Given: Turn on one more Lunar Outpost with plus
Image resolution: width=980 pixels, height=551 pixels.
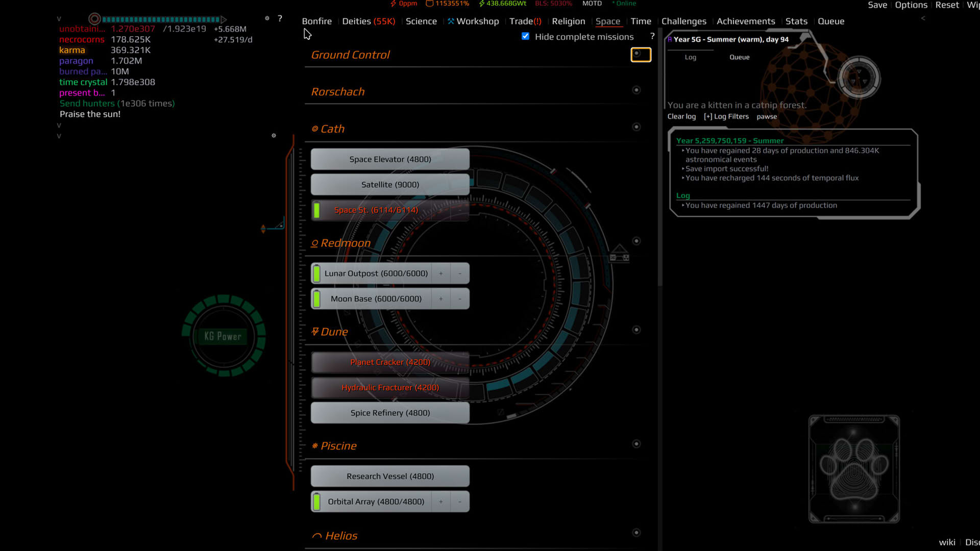Looking at the screenshot, I should 441,273.
